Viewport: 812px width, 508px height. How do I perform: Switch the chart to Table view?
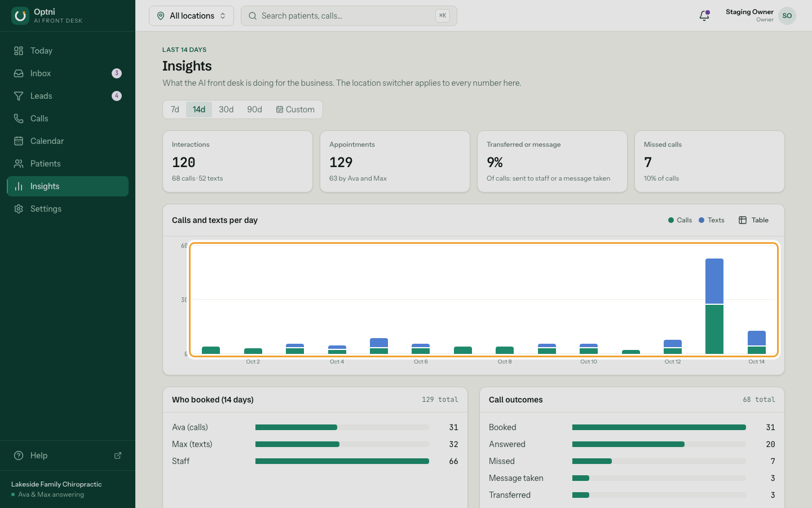754,220
